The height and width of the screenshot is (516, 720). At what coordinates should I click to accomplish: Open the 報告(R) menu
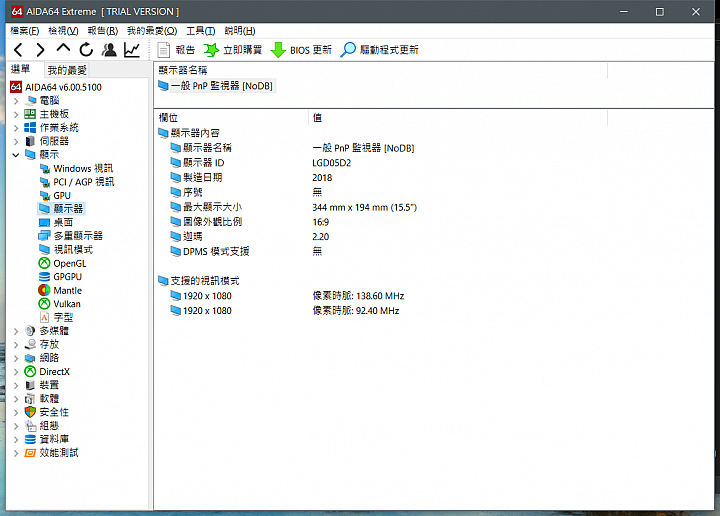click(x=103, y=31)
